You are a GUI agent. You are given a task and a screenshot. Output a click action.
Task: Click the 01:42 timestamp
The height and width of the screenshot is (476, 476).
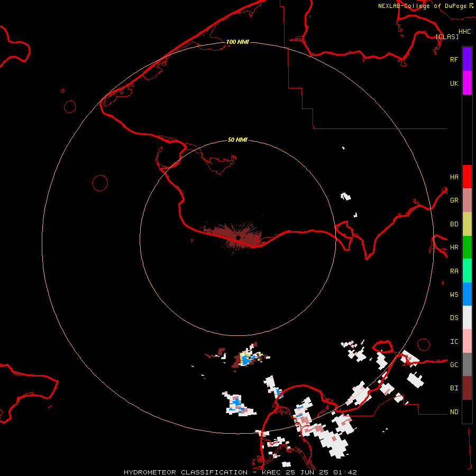point(345,472)
